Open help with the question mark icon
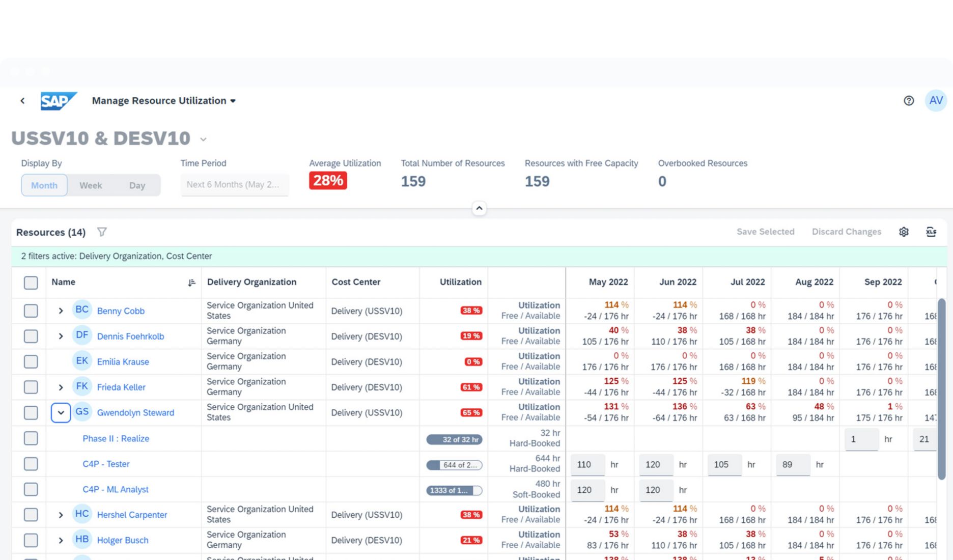953x560 pixels. point(909,100)
